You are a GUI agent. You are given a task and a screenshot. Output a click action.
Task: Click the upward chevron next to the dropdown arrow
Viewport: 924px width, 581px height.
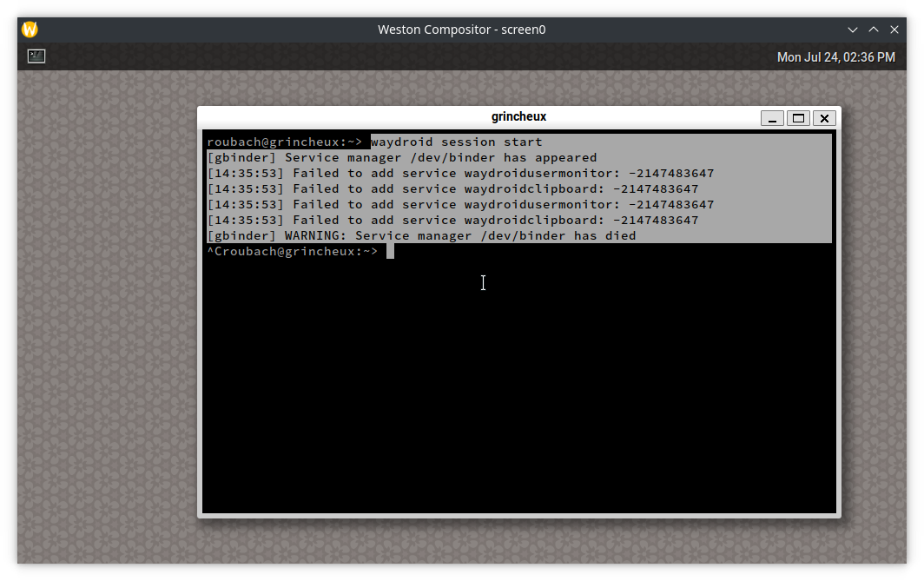[x=873, y=29]
